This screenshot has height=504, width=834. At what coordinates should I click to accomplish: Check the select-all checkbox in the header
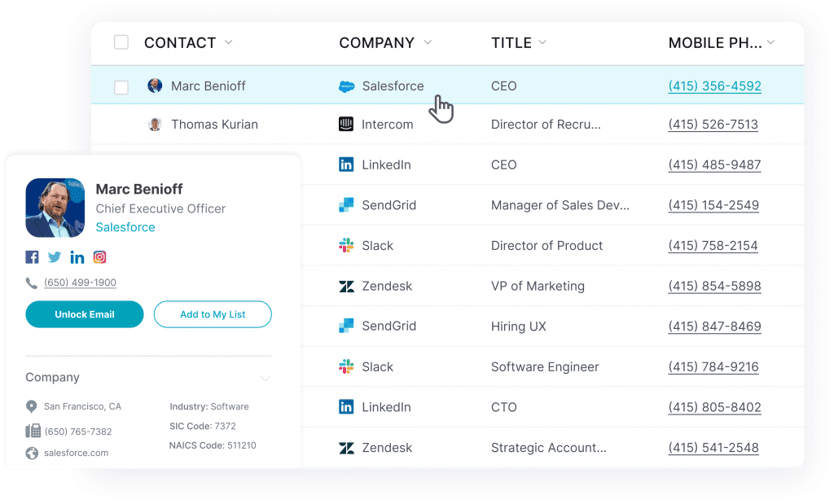(121, 42)
